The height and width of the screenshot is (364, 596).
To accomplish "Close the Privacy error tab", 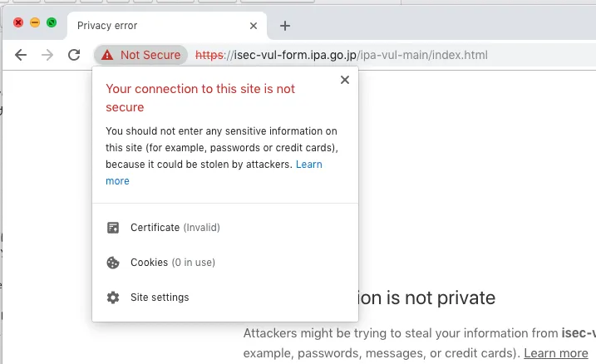I will [x=254, y=26].
